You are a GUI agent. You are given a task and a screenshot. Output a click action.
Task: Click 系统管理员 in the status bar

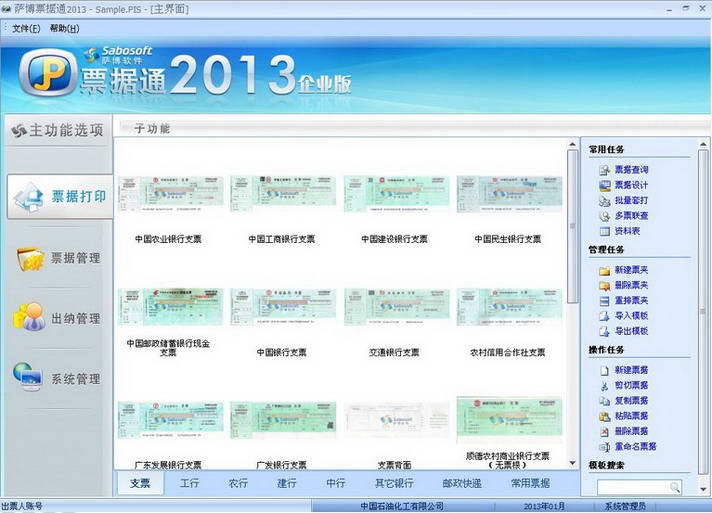pyautogui.click(x=625, y=506)
